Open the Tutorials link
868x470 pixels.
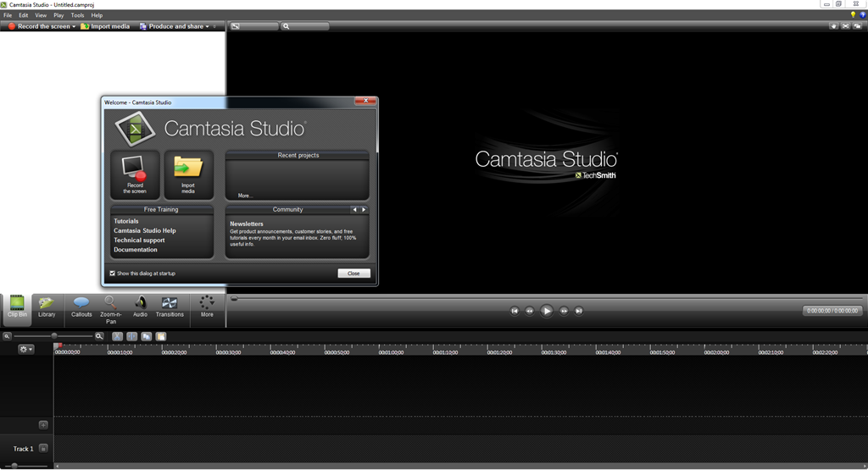pos(126,221)
